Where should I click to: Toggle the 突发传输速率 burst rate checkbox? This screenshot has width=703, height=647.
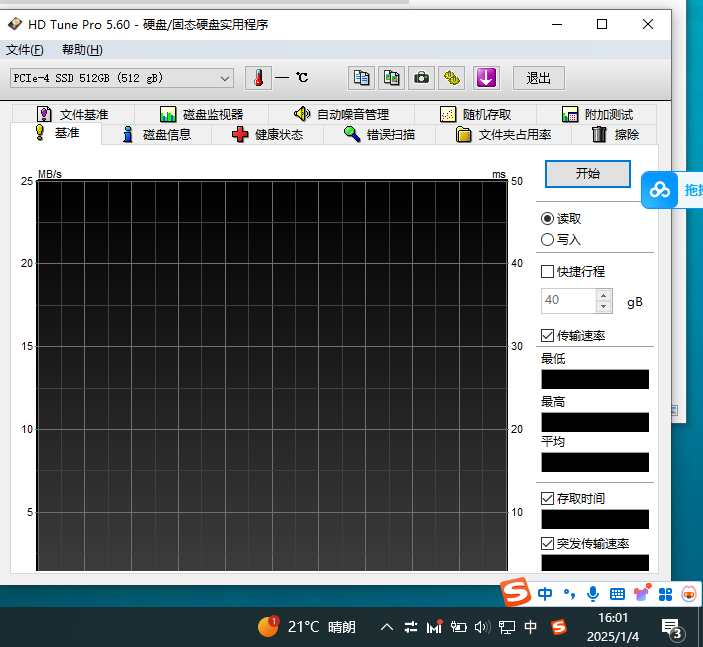coord(547,543)
